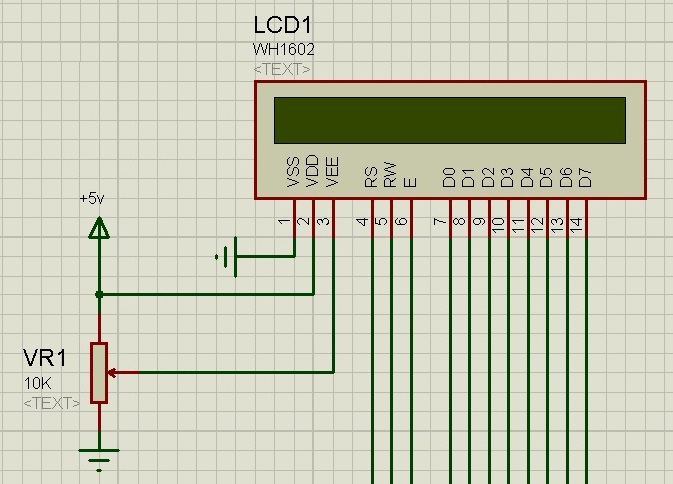The width and height of the screenshot is (673, 484).
Task: Click the dark green LCD display screen
Action: pyautogui.click(x=450, y=120)
